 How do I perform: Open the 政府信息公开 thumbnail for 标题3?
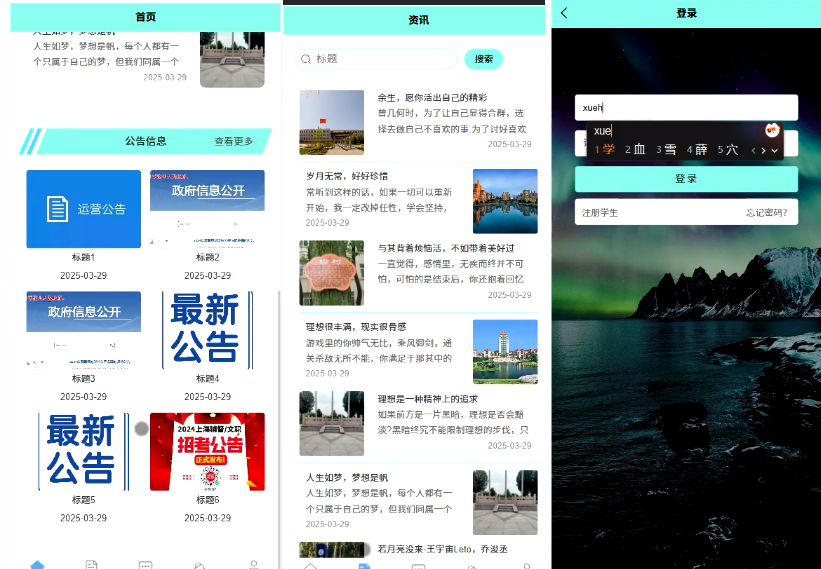(84, 330)
